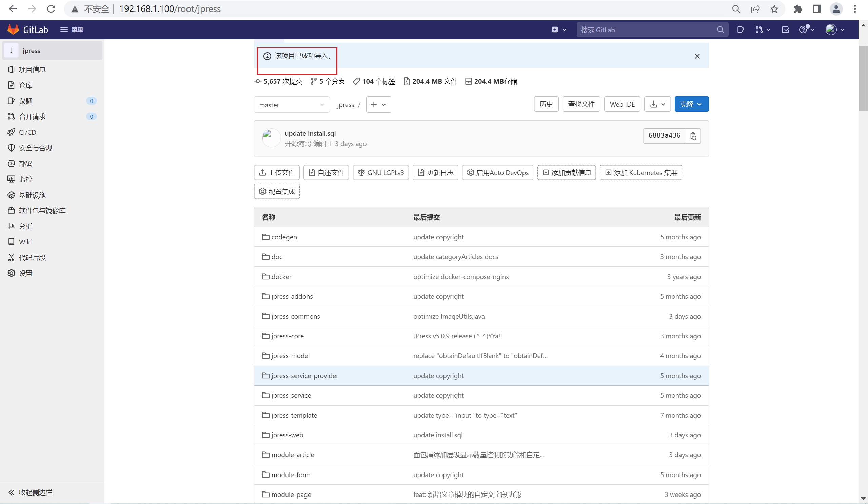Click the 部署 sidebar icon
The height and width of the screenshot is (504, 868).
pos(12,164)
